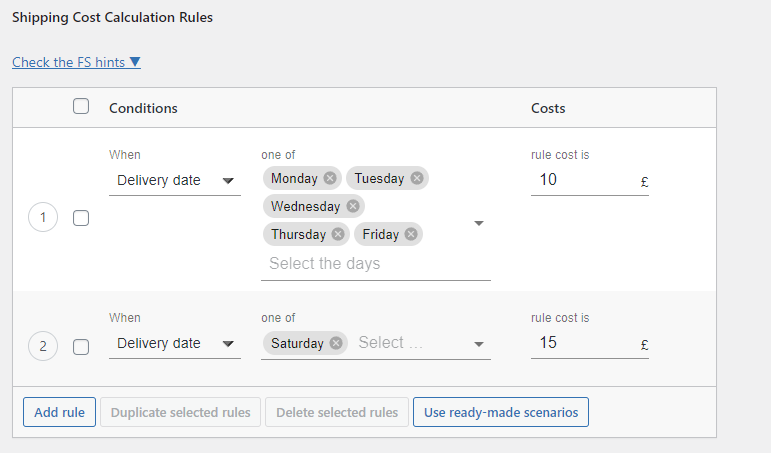Open rule 2 Delivery date condition dropdown
Viewport: 771px width, 453px height.
point(175,343)
